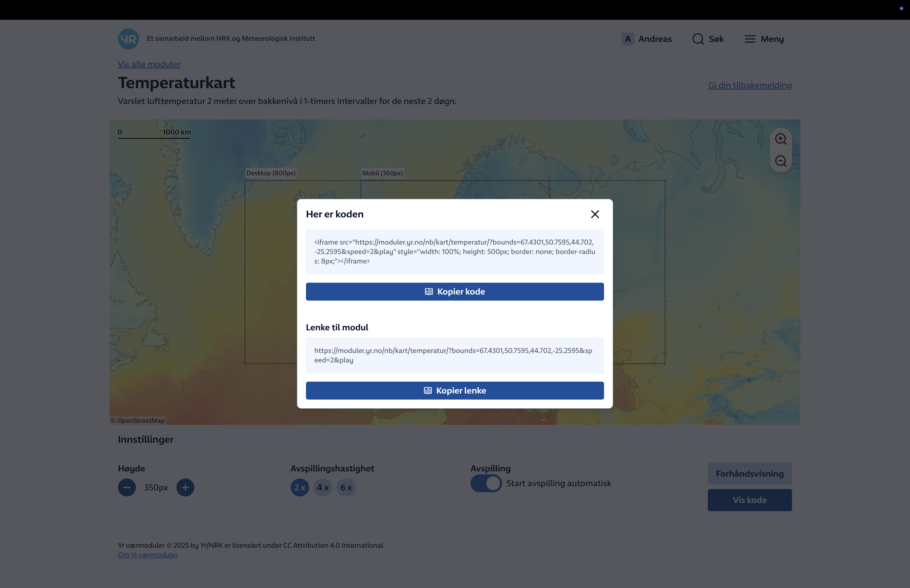Click the Kopier lenke button
Screen dimensions: 910x588
pos(454,391)
